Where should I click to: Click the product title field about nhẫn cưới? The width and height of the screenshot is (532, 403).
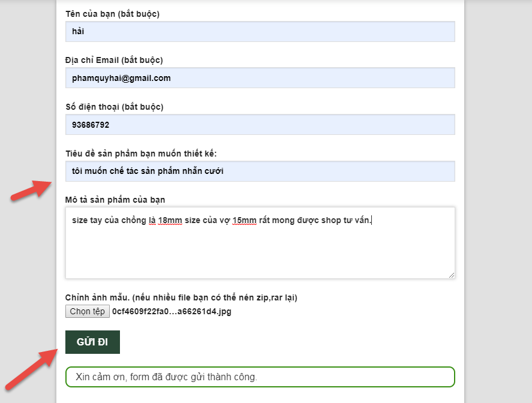tap(260, 171)
